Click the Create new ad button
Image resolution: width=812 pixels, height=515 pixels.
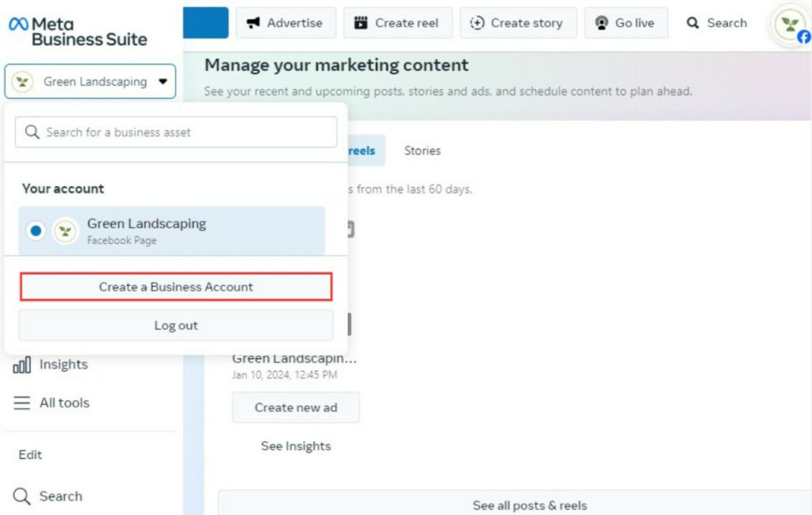[296, 407]
